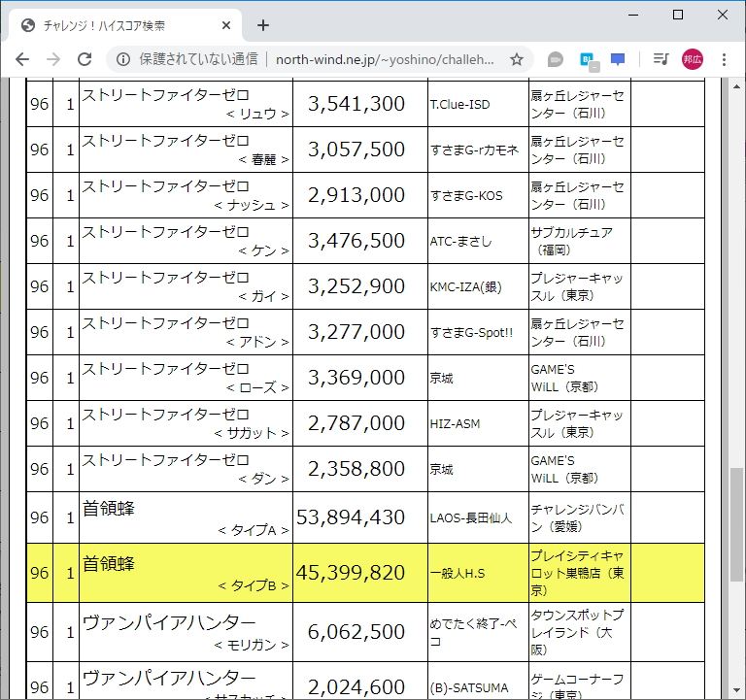This screenshot has height=700, width=746.
Task: Select score 2,358,800
Action: tap(356, 469)
